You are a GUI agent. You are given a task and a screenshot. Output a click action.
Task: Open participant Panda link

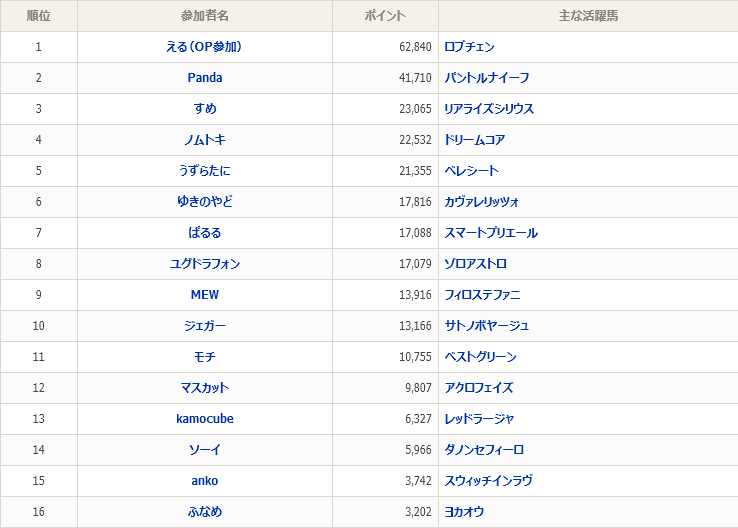[205, 78]
